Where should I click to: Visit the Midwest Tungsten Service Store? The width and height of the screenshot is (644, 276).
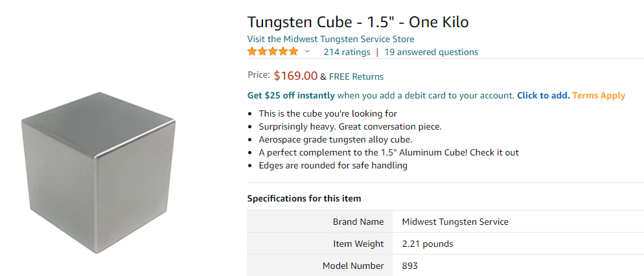tap(330, 39)
